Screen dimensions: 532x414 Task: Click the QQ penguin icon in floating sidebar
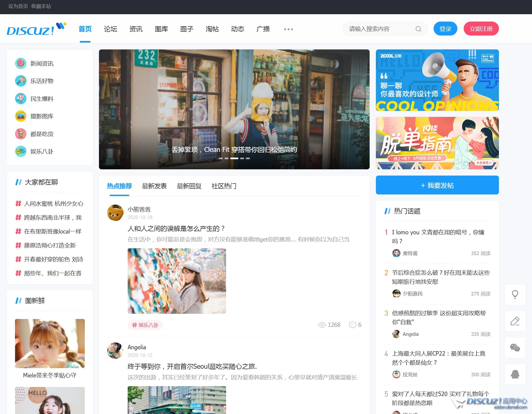tap(515, 374)
